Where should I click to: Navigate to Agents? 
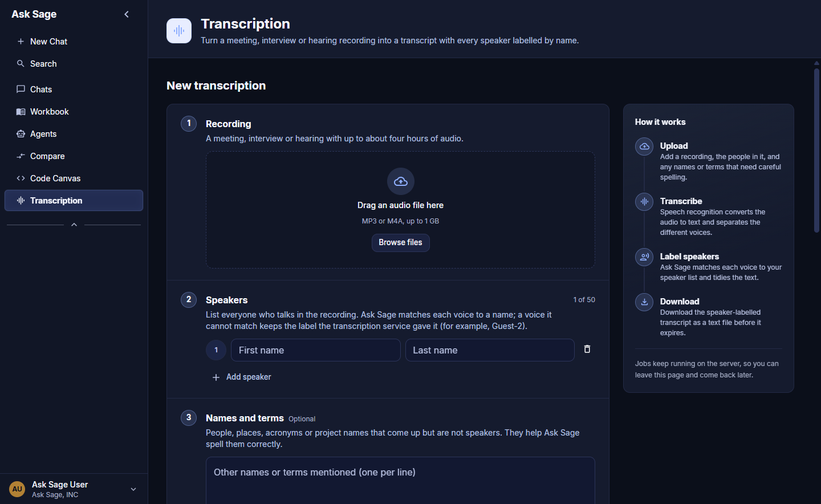[x=74, y=134]
